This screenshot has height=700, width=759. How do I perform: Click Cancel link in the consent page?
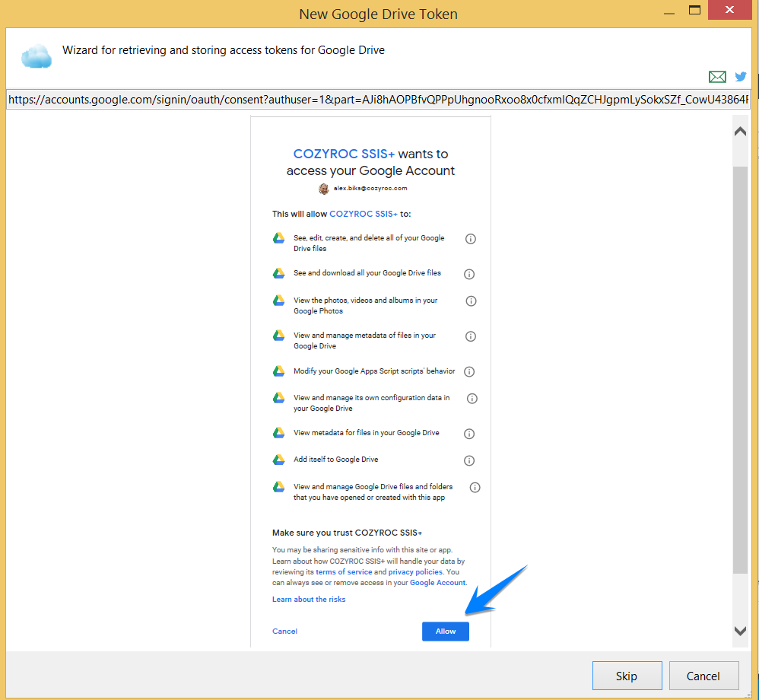click(284, 632)
